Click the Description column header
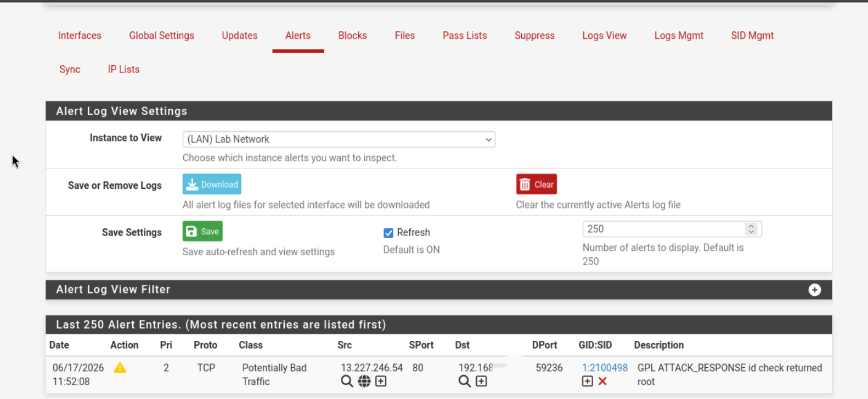 coord(659,345)
